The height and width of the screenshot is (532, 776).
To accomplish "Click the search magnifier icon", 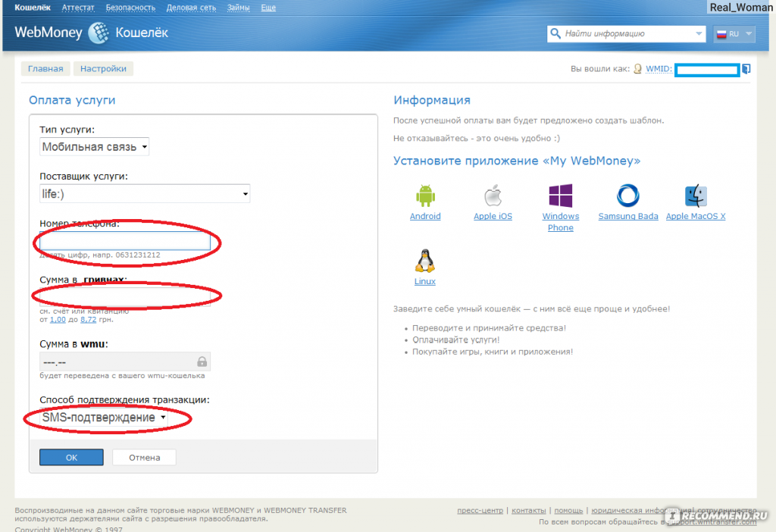I will coord(555,33).
